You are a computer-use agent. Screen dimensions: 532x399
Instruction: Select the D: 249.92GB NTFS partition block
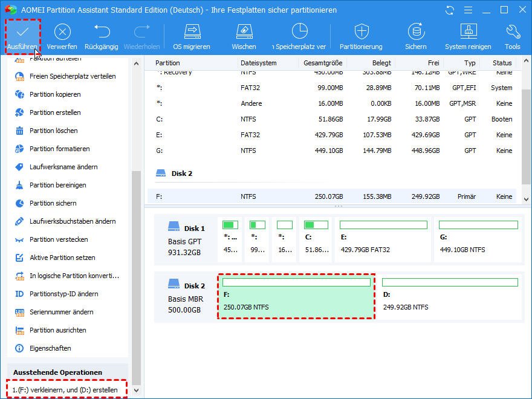coord(450,297)
